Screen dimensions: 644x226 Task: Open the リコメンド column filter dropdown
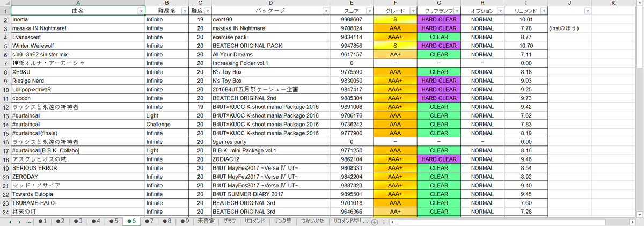[543, 11]
